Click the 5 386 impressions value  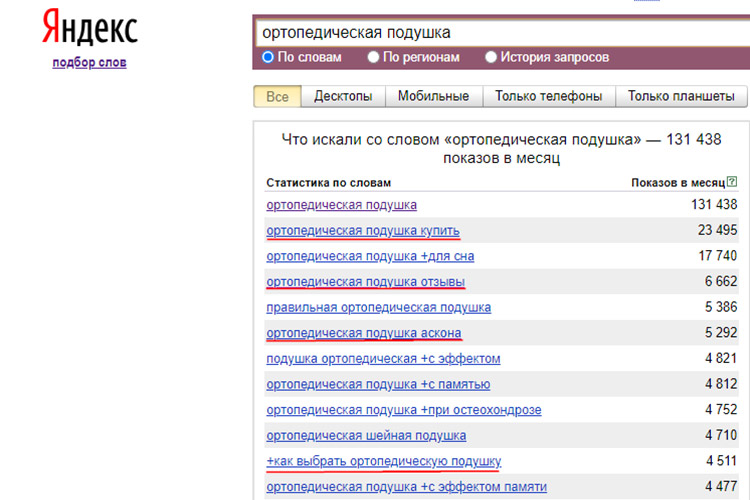coord(721,307)
